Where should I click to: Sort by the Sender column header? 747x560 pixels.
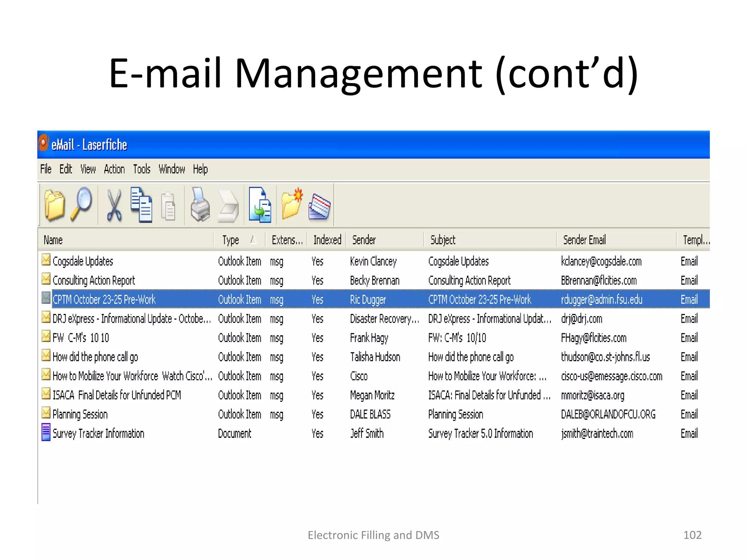tap(385, 240)
